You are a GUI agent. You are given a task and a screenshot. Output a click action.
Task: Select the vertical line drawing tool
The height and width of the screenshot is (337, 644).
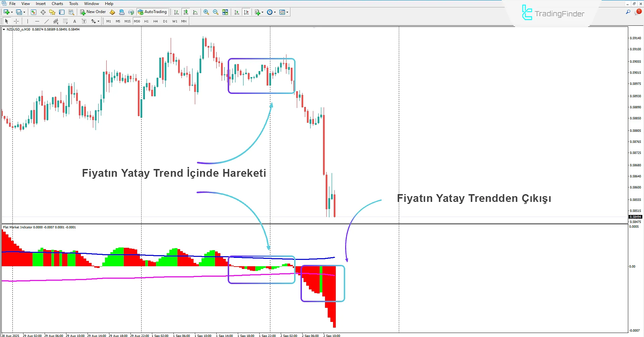(27, 21)
